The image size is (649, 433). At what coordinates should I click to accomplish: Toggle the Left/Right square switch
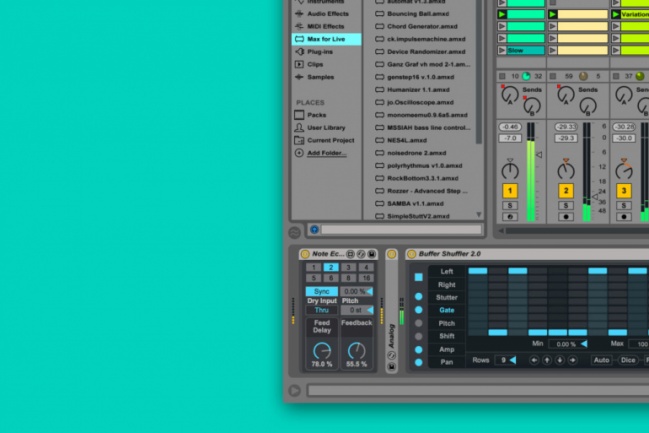[x=418, y=277]
